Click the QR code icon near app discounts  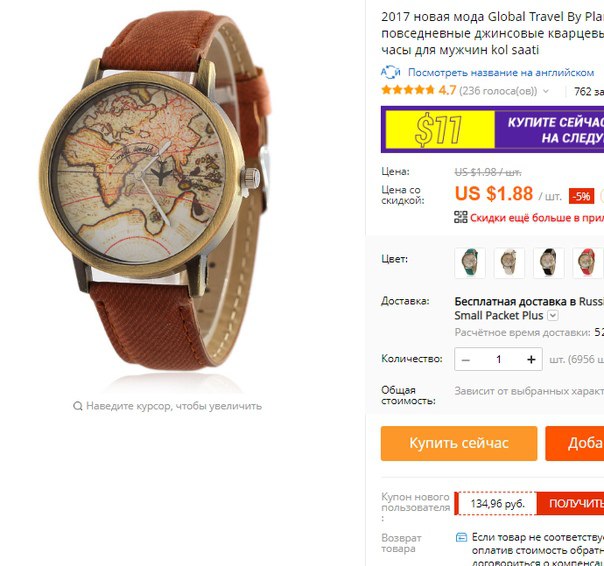coord(461,217)
